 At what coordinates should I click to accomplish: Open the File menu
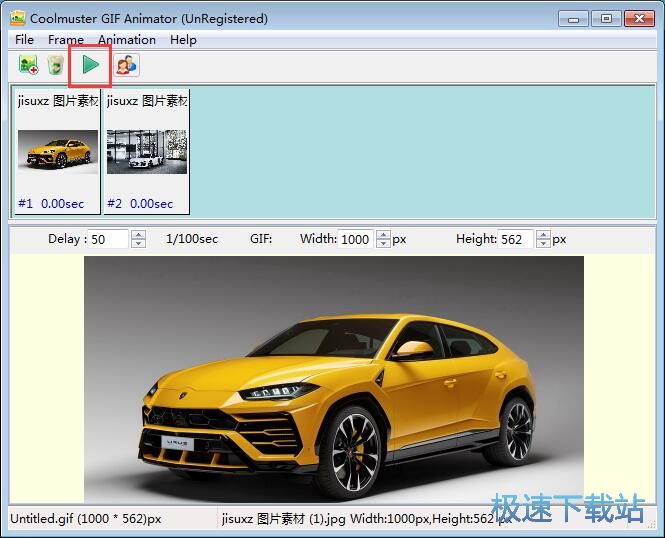pyautogui.click(x=25, y=40)
